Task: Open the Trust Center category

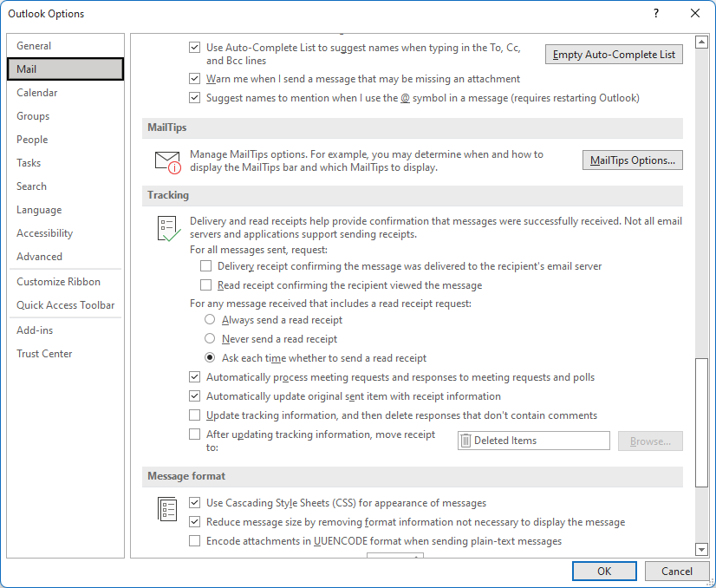Action: tap(65, 354)
